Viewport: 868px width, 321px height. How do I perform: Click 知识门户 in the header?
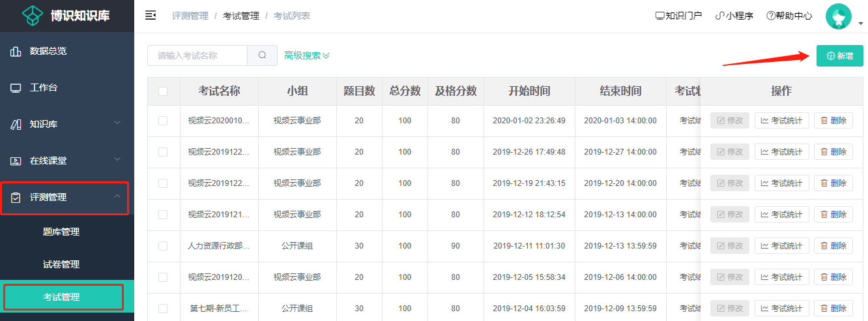[x=678, y=16]
